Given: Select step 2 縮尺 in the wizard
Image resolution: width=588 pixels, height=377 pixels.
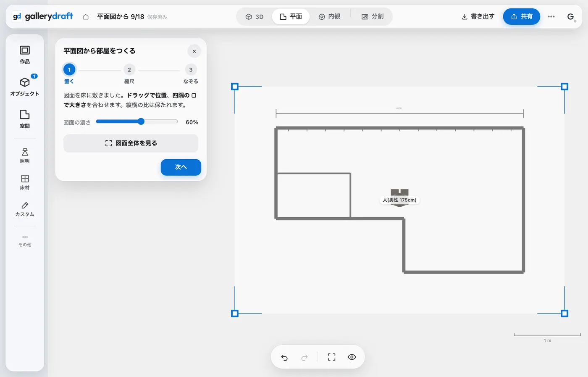Looking at the screenshot, I should tap(129, 74).
